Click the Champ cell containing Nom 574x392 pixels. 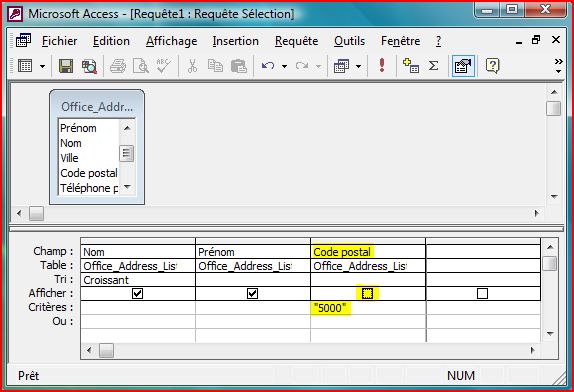tap(138, 252)
